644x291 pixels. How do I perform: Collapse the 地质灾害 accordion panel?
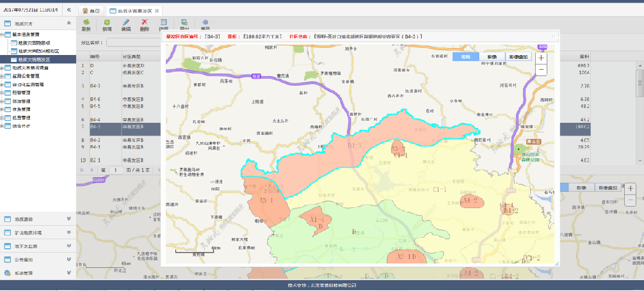click(x=69, y=23)
